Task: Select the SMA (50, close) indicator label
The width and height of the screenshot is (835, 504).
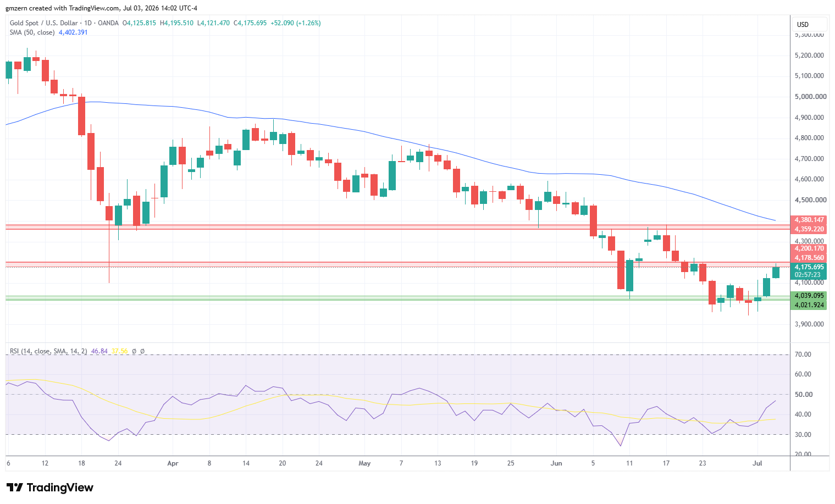Action: click(x=32, y=32)
